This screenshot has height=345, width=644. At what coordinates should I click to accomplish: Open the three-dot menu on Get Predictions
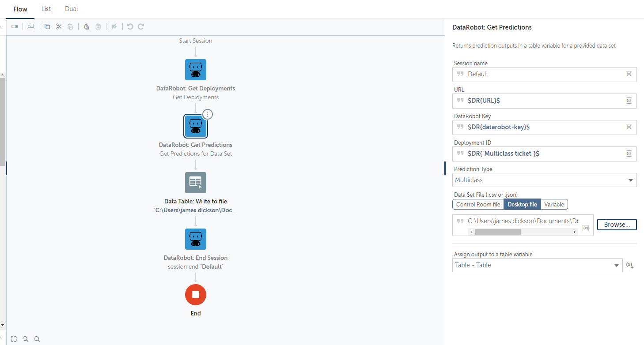click(x=208, y=114)
